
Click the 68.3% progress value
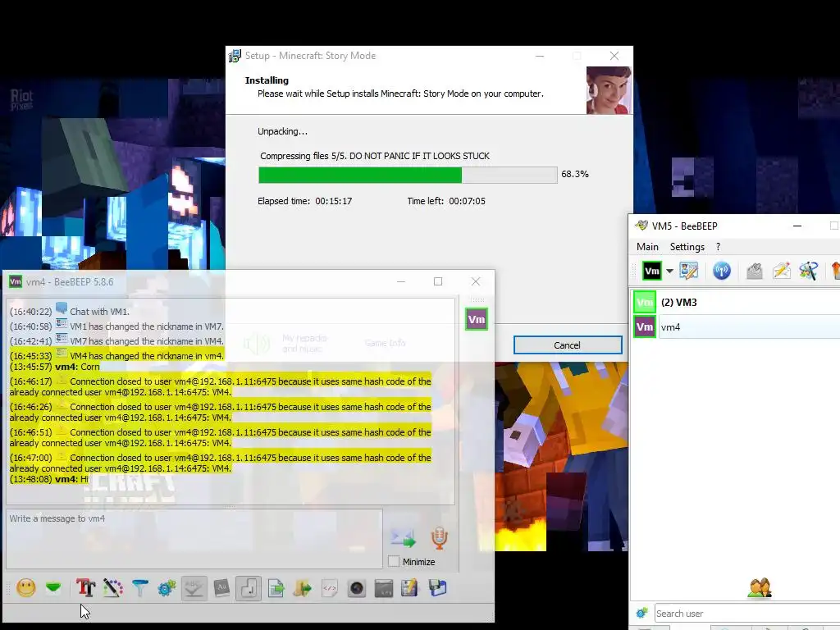point(575,174)
